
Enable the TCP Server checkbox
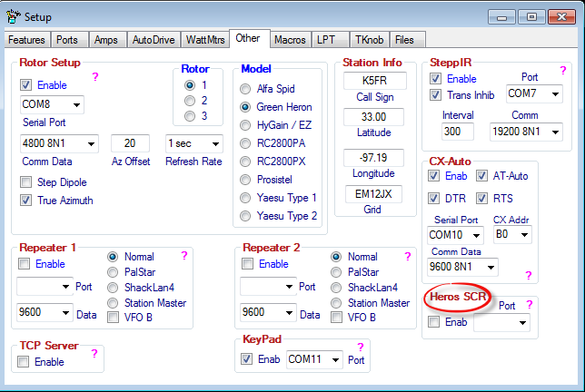(x=25, y=362)
